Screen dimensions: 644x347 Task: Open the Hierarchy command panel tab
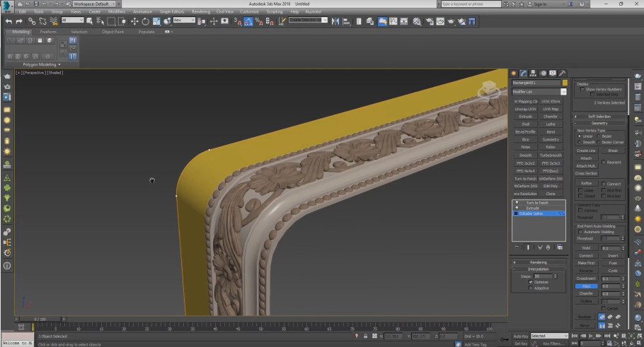[533, 73]
